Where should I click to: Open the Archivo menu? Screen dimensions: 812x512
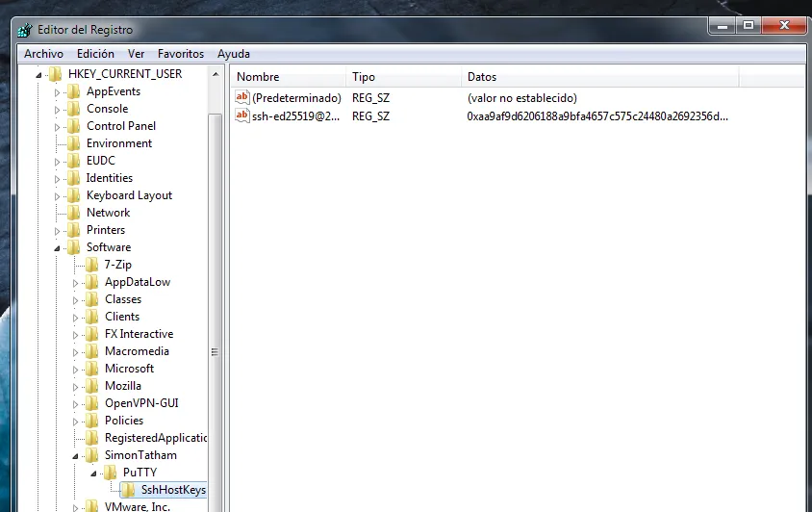43,54
